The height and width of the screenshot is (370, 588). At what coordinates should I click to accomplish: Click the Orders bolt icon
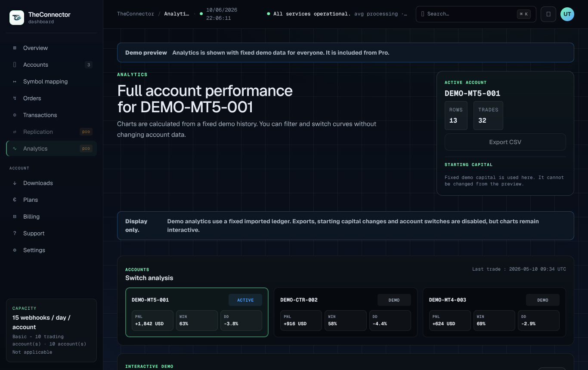coord(15,98)
